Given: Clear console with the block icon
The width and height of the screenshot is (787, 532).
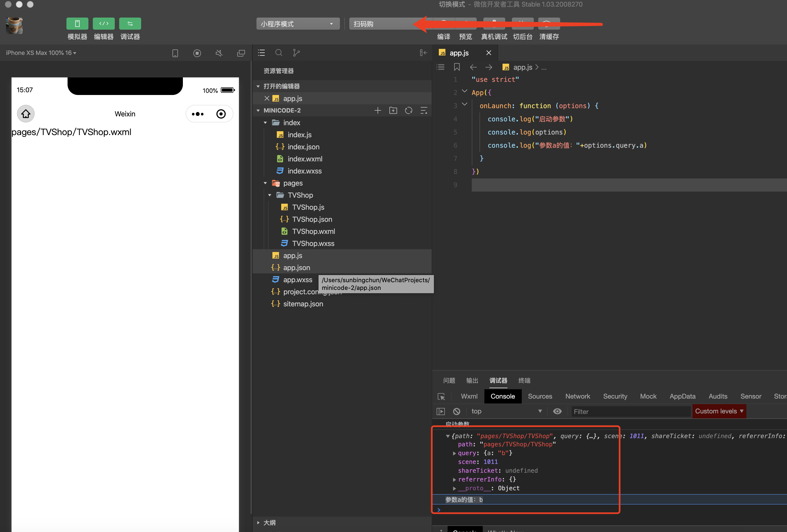Looking at the screenshot, I should pos(456,411).
